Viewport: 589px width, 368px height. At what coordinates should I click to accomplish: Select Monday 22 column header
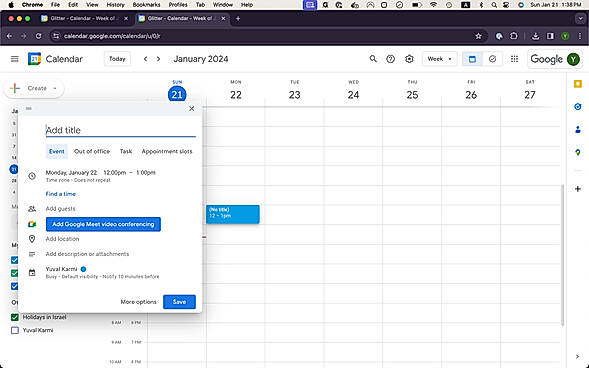click(236, 90)
